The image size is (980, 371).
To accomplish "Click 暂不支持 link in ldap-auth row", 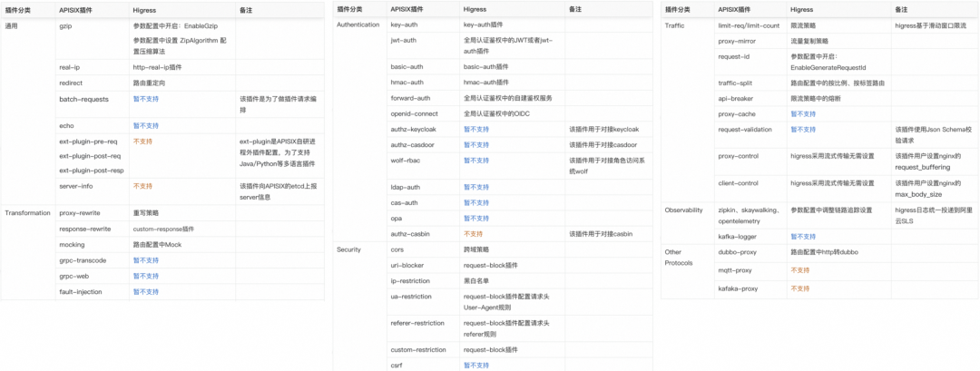I will tap(475, 187).
